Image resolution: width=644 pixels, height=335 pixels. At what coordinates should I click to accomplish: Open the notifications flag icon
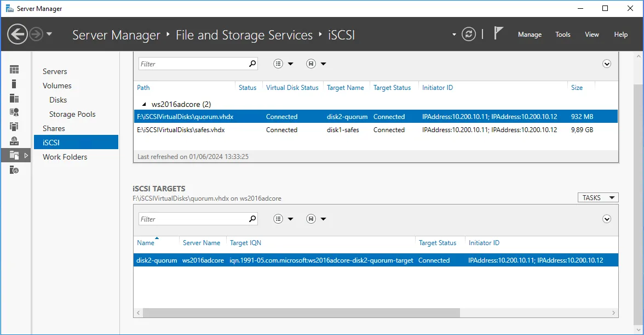tap(498, 34)
